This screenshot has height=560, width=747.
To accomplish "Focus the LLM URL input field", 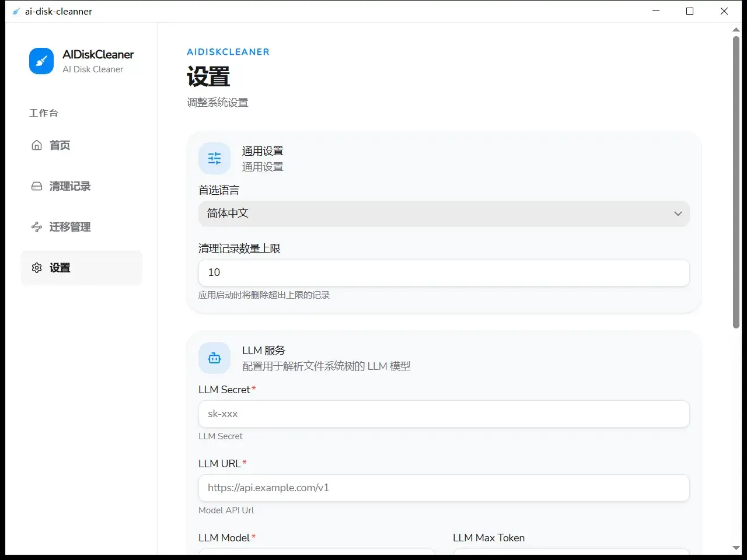I will click(x=444, y=488).
